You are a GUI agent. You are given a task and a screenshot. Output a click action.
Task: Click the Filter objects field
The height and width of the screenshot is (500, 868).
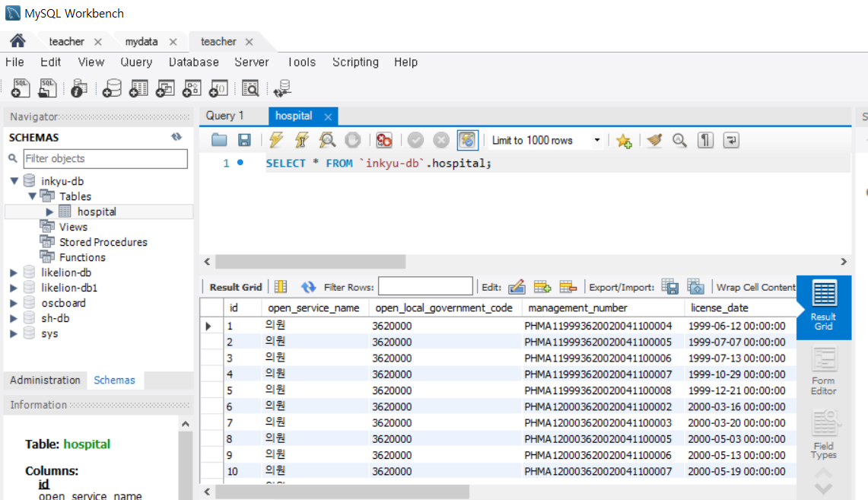click(x=105, y=158)
